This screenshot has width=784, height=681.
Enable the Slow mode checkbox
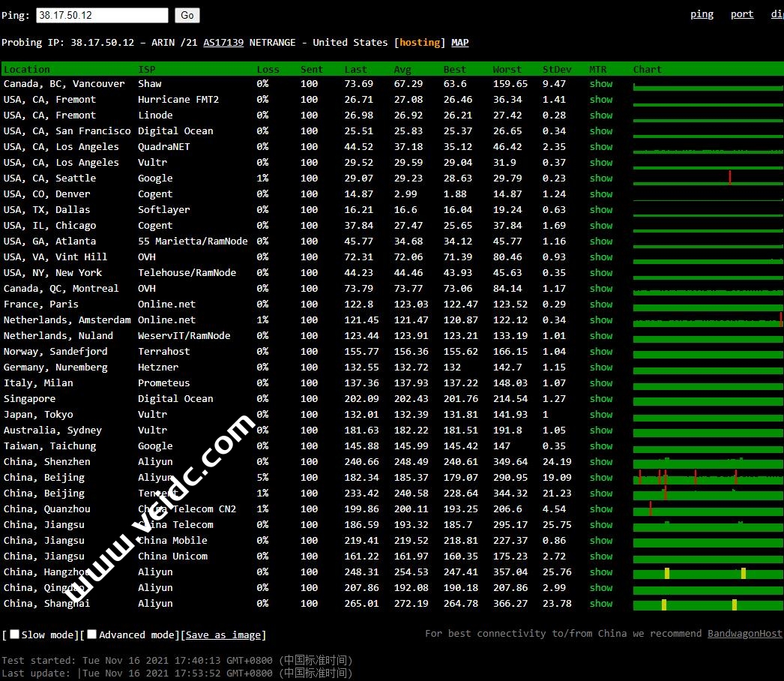pyautogui.click(x=14, y=634)
